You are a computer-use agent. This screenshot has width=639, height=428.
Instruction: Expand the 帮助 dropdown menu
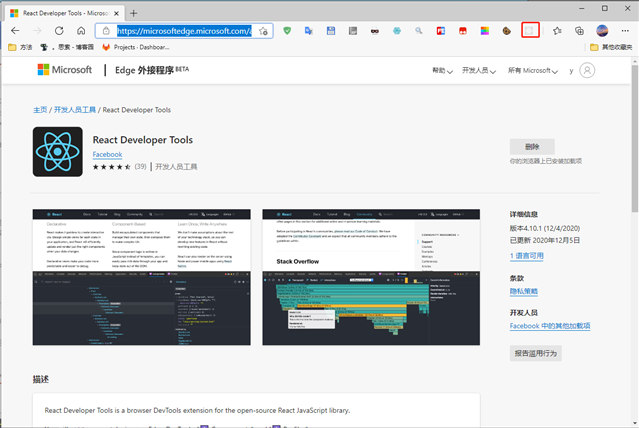pos(442,71)
